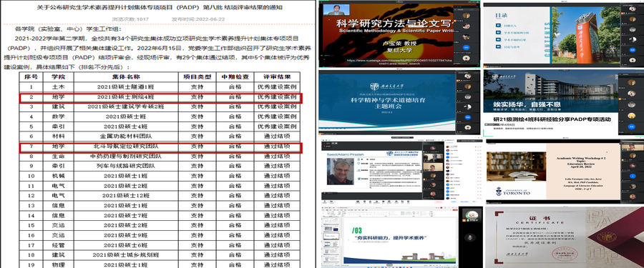
Task: Select the highlighted third slide thumbnail in PowerPoint
Action: click(x=331, y=237)
